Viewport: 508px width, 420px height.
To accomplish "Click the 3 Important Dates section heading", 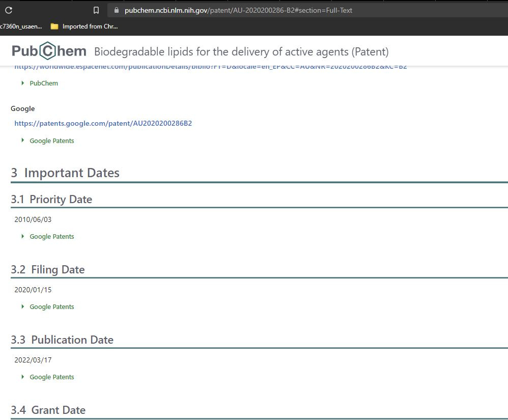I will (65, 173).
